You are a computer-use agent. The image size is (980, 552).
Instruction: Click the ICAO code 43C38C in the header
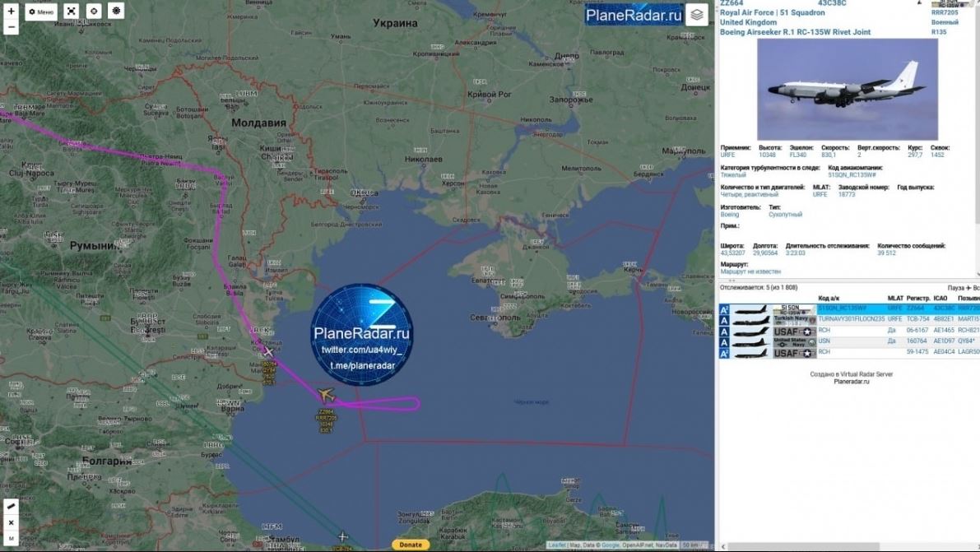832,3
